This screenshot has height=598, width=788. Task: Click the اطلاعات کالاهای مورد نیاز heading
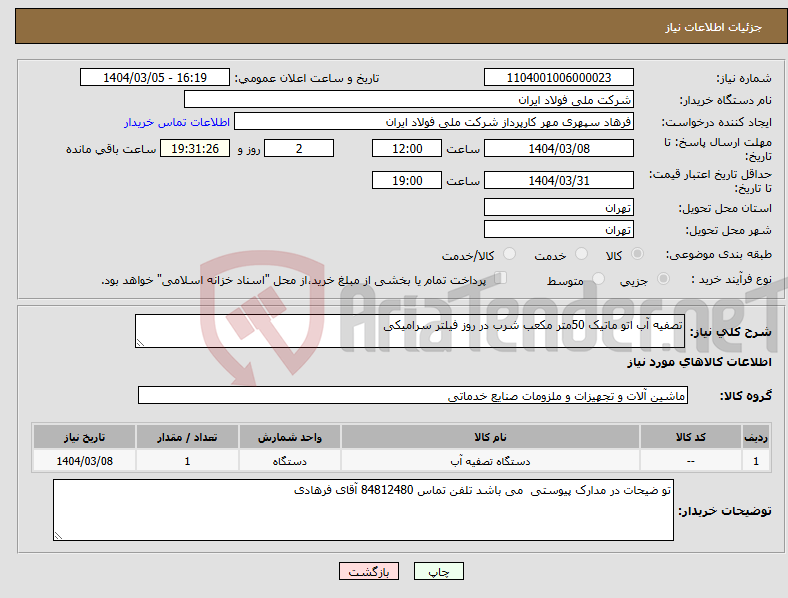tap(699, 362)
